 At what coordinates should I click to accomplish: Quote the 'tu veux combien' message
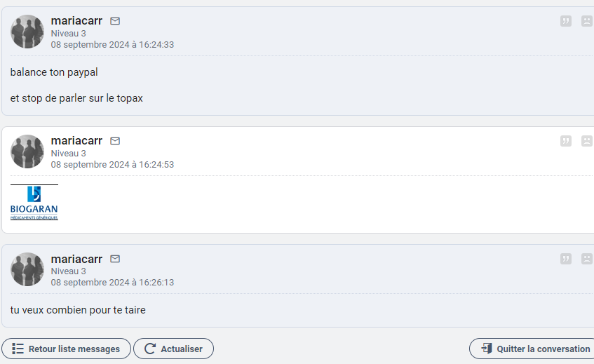[x=565, y=259]
